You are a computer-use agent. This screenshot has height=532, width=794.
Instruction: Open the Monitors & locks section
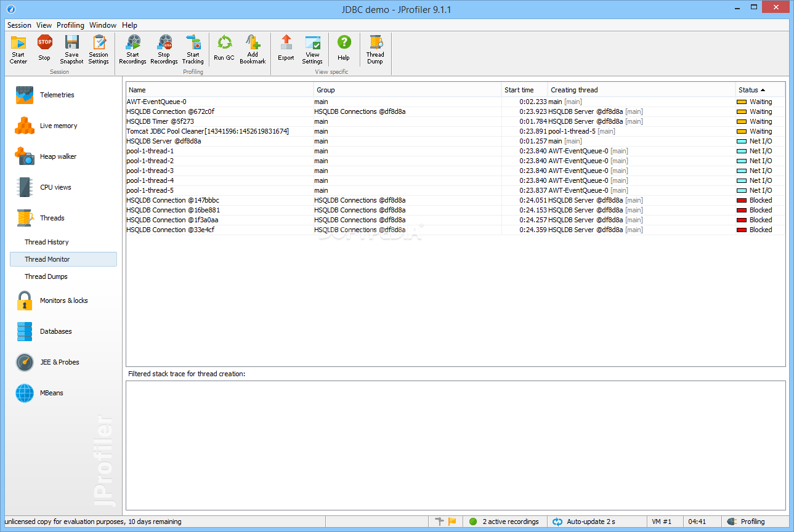click(51, 300)
